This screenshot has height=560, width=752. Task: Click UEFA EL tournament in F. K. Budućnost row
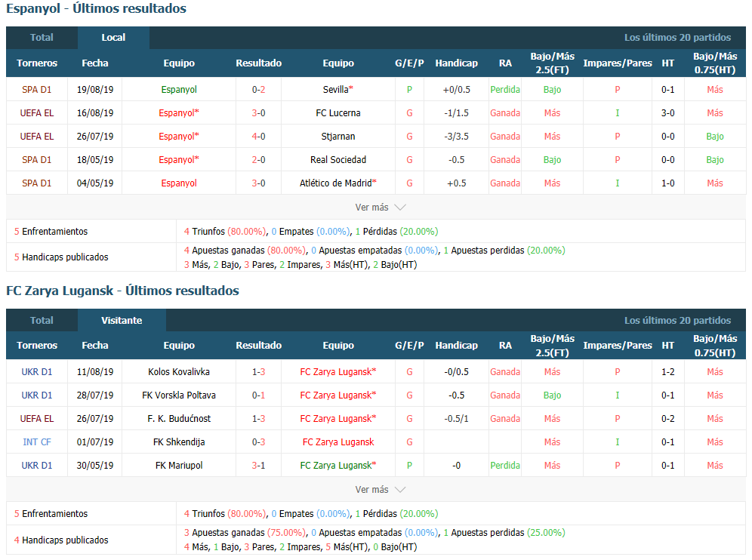coord(36,419)
